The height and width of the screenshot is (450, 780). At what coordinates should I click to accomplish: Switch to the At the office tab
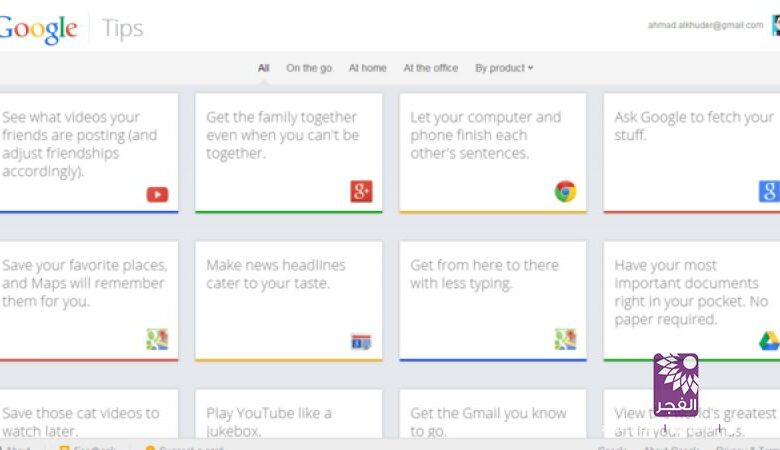430,68
